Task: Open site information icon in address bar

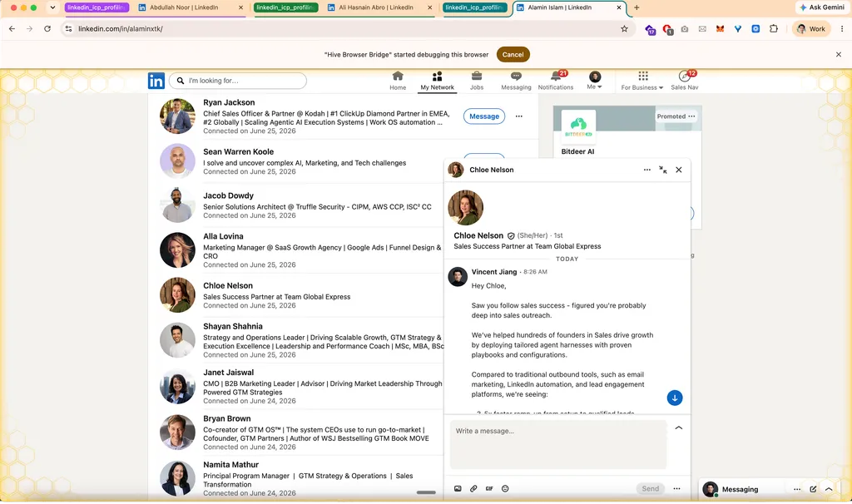Action: pos(68,29)
